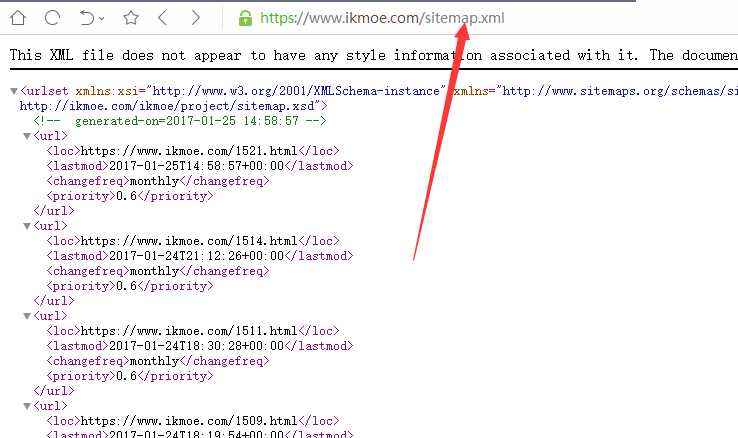
Task: Click changefreq monthly under 1521.html
Action: tap(154, 181)
